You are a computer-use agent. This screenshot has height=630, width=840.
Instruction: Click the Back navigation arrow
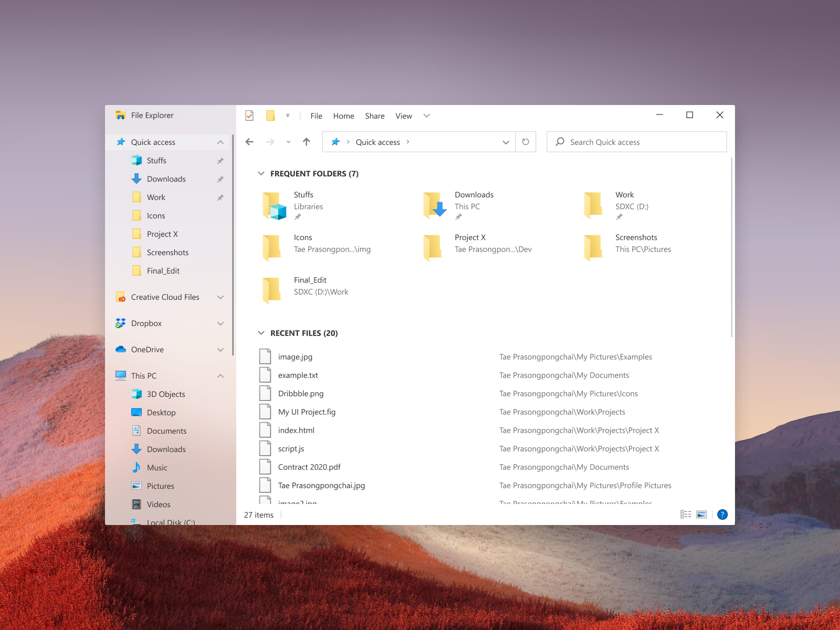coord(249,142)
